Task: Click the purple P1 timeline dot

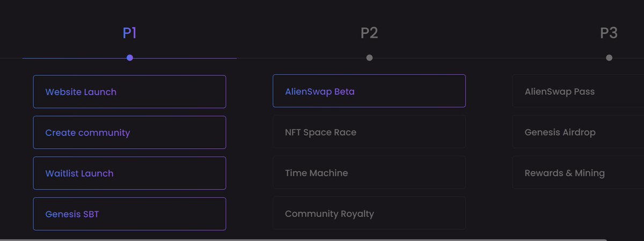Action: [130, 57]
